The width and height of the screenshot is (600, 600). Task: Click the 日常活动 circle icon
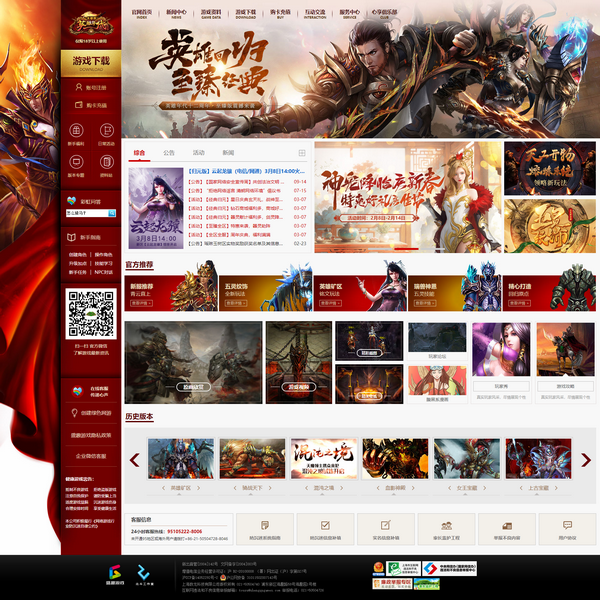[x=106, y=132]
